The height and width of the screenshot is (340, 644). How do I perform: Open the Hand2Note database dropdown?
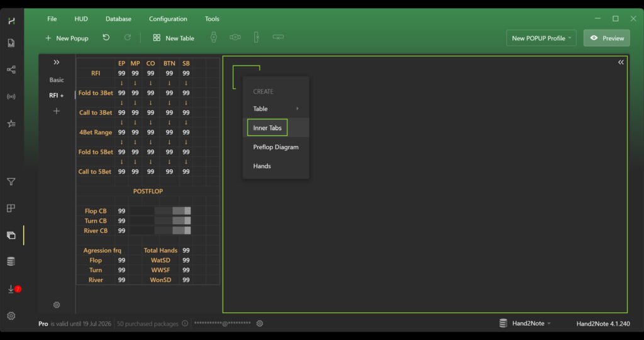525,324
